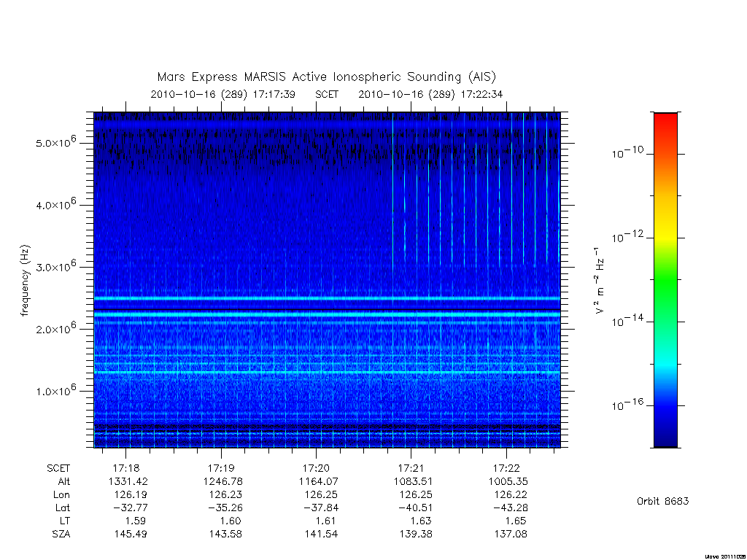Click the 1.0×10^6 frequency tick label
The image size is (747, 560).
click(x=55, y=391)
